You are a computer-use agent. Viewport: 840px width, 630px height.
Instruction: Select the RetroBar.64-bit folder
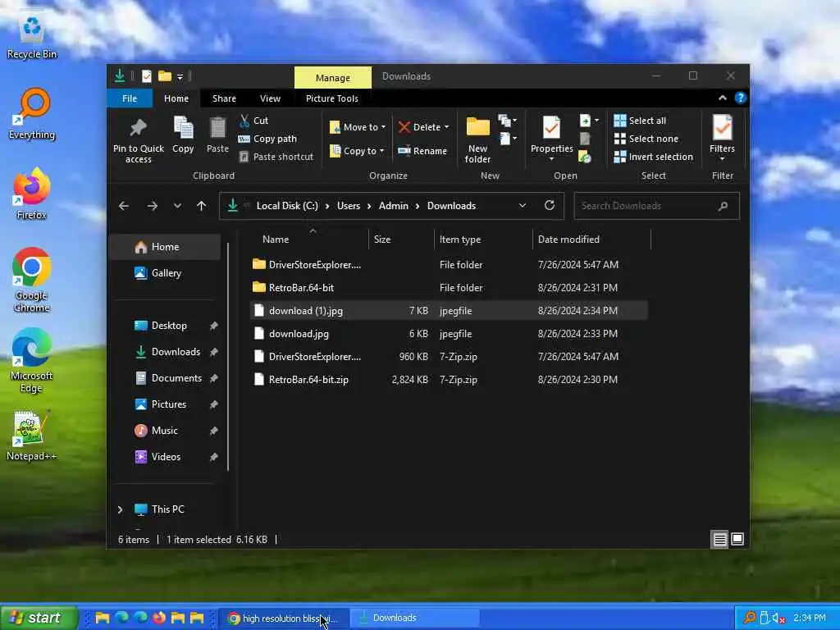(449, 288)
